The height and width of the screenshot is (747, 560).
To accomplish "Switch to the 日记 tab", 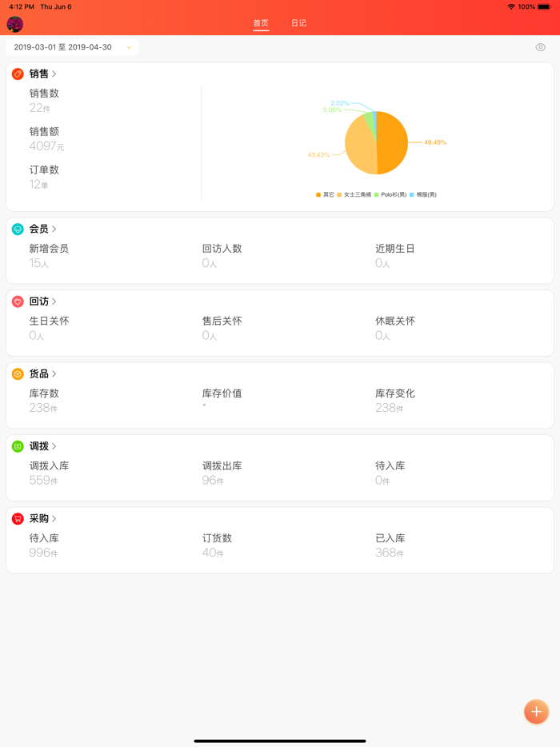I will pos(299,23).
